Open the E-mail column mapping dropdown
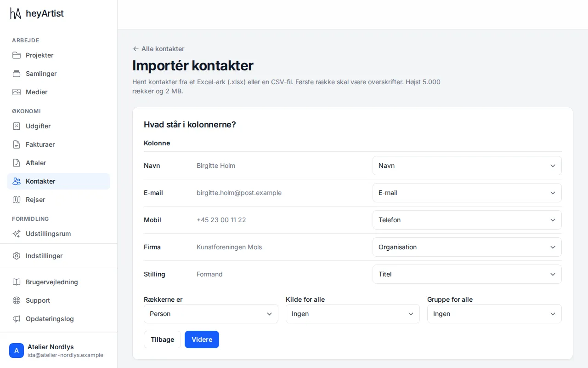The image size is (588, 368). (467, 193)
